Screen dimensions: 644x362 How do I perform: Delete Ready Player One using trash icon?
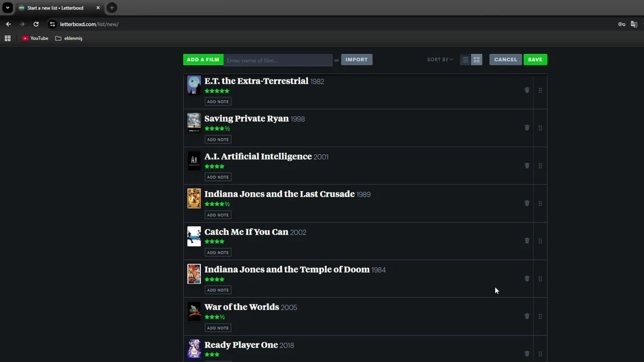[527, 354]
